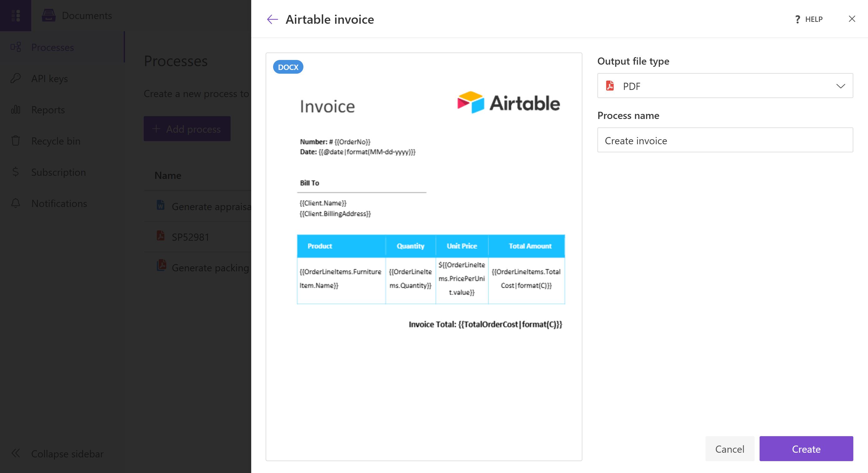This screenshot has width=868, height=473.
Task: Click the {{Client.BillingAddress}} placeholder
Action: tap(335, 214)
